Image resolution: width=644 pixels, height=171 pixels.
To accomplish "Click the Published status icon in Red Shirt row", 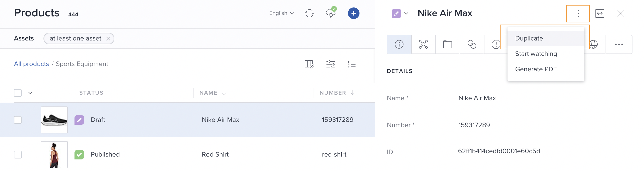I will pos(79,154).
